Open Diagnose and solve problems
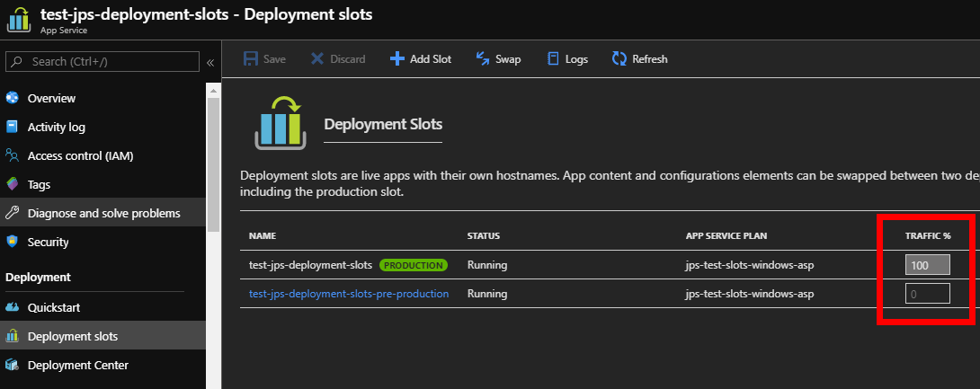Screen dimensions: 980x389 point(103,213)
